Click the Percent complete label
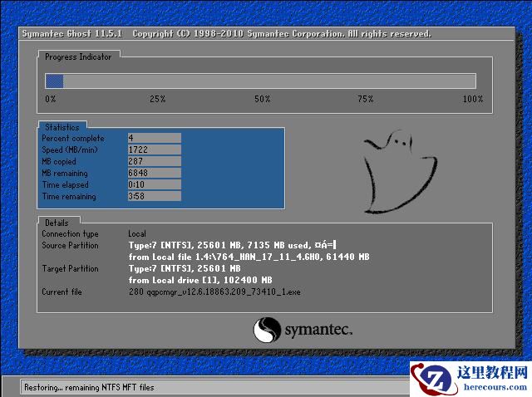 73,139
